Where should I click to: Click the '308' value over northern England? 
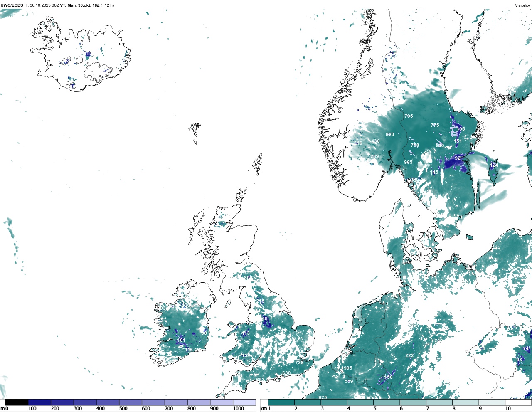tap(248, 278)
